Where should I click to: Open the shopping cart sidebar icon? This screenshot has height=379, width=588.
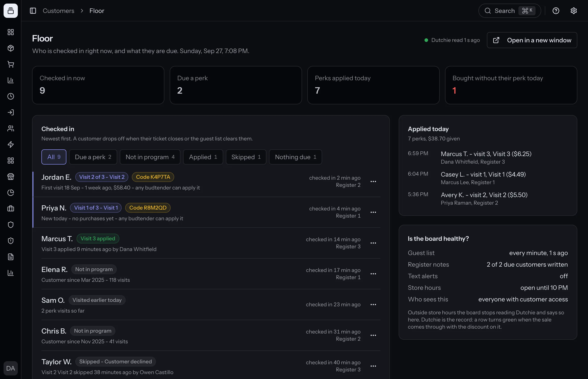click(10, 64)
